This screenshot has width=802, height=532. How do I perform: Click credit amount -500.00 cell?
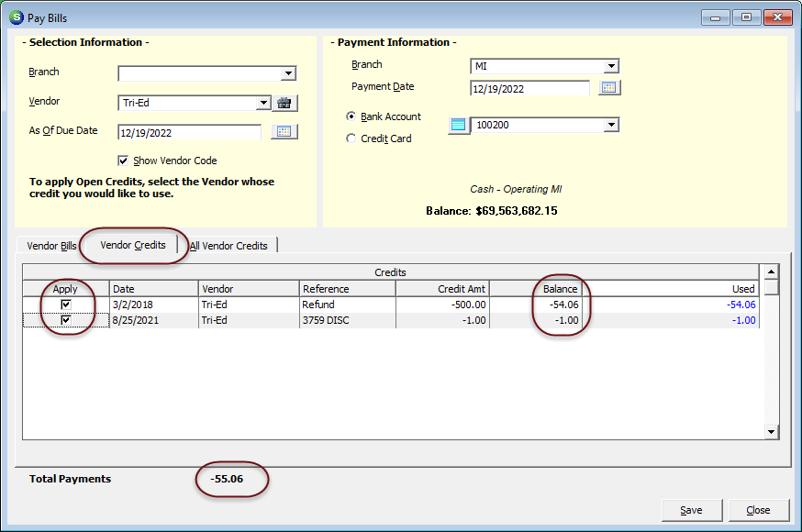point(442,305)
